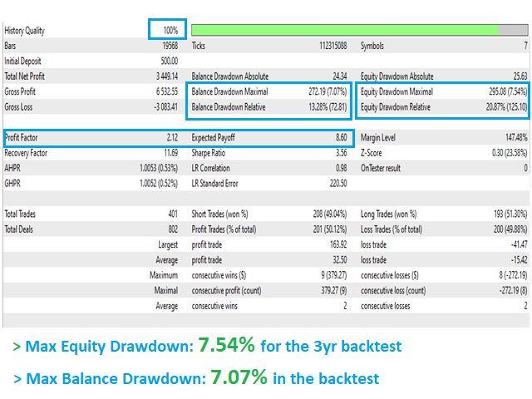Select consecutive profit (count) value 379.27 (9)
Viewport: 532px width, 399px height.
[x=334, y=290]
